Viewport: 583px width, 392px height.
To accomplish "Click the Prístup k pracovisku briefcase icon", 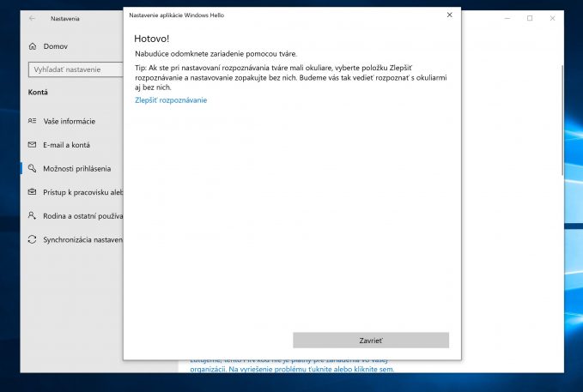I will coord(32,192).
